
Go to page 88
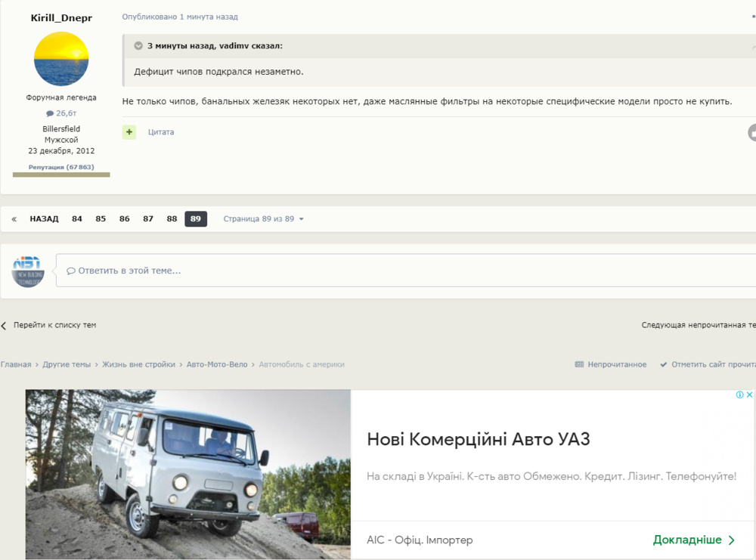172,219
